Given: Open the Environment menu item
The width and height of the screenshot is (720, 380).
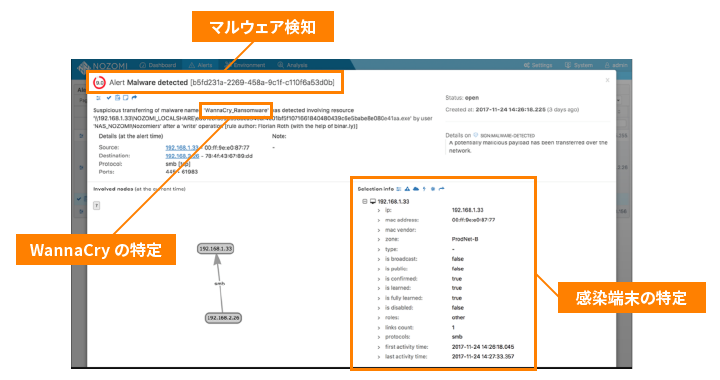Looking at the screenshot, I should tap(245, 65).
